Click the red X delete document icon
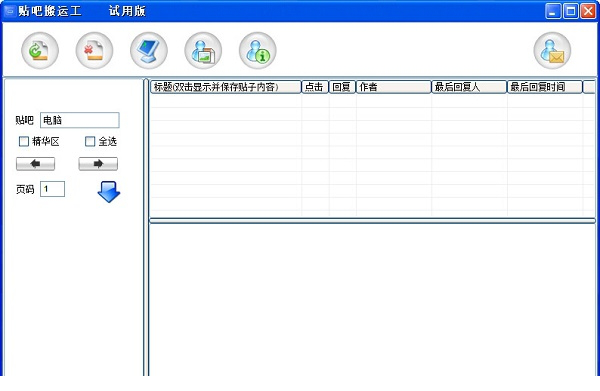 pos(94,51)
